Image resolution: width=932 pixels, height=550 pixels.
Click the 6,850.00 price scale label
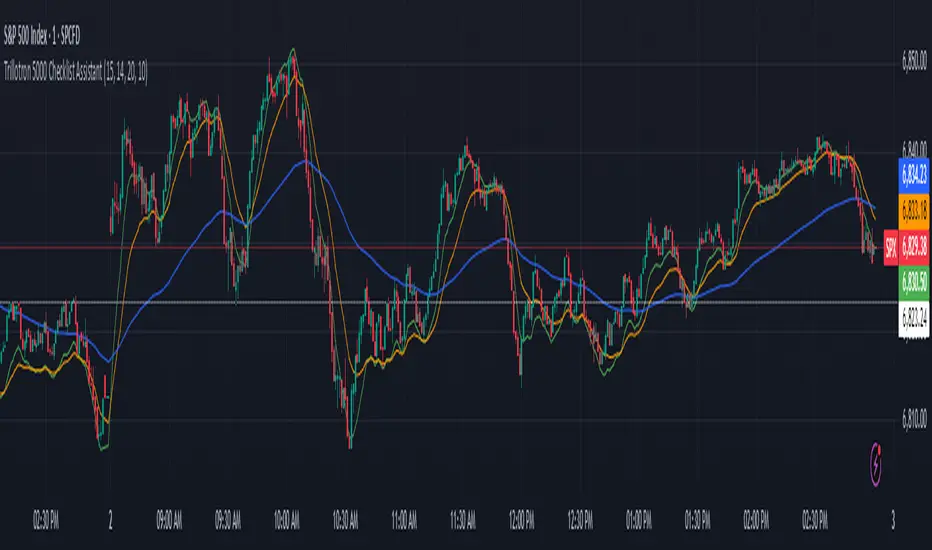914,61
